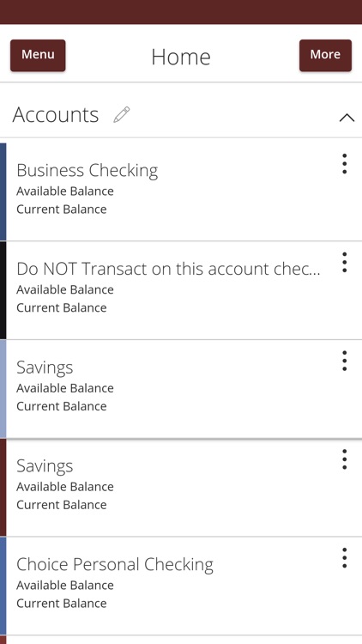Select the Business Checking account name
Image resolution: width=362 pixels, height=644 pixels.
coord(87,171)
